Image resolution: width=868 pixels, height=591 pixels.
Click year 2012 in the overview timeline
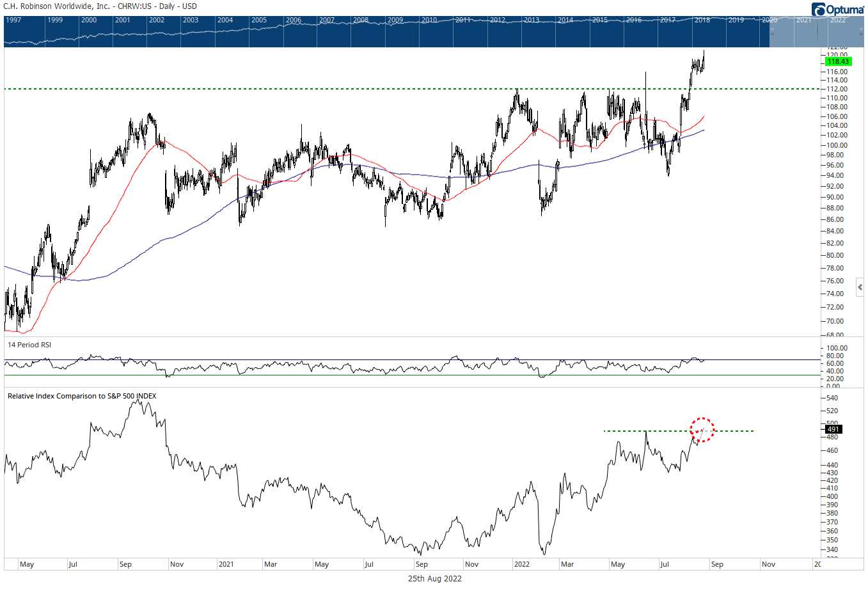coord(498,20)
